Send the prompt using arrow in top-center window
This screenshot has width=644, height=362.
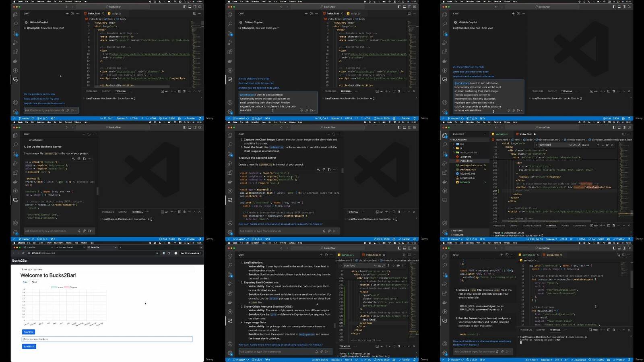point(312,110)
